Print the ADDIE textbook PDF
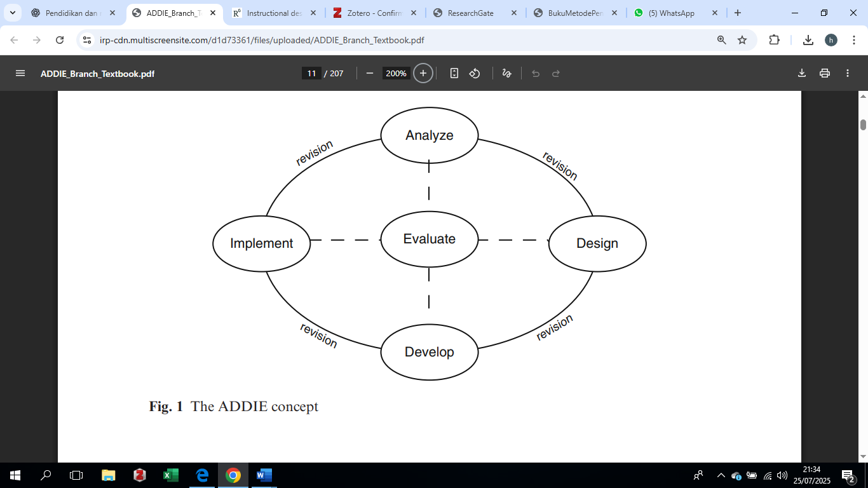 pyautogui.click(x=825, y=73)
